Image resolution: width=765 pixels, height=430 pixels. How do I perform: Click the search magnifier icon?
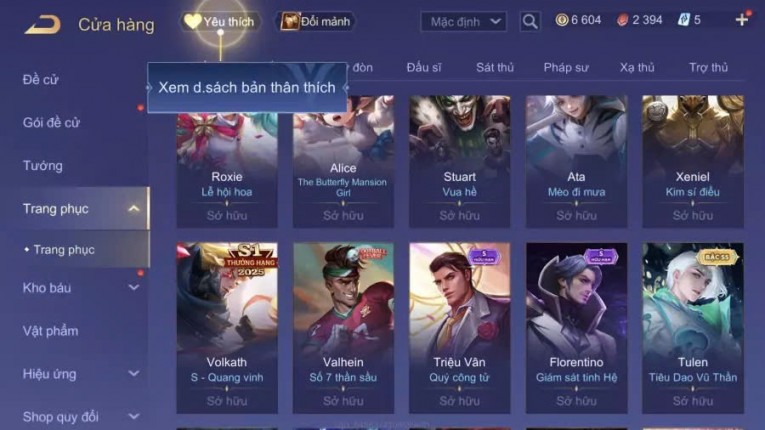click(x=530, y=21)
